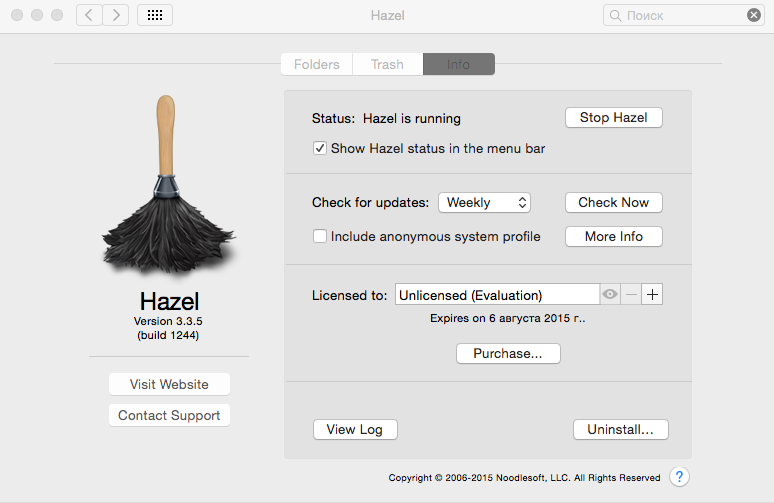Switch to the Folders tab

click(316, 64)
